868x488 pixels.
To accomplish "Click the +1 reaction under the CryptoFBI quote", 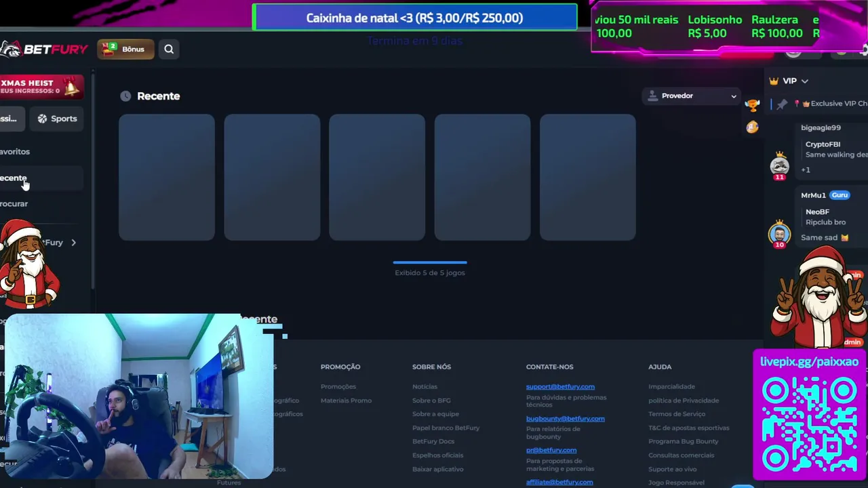I will pyautogui.click(x=806, y=170).
